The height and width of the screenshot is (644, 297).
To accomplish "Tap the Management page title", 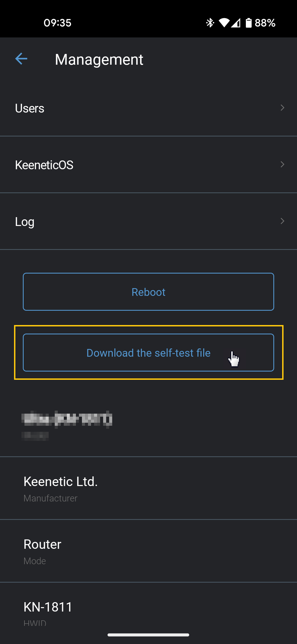I will pyautogui.click(x=99, y=59).
